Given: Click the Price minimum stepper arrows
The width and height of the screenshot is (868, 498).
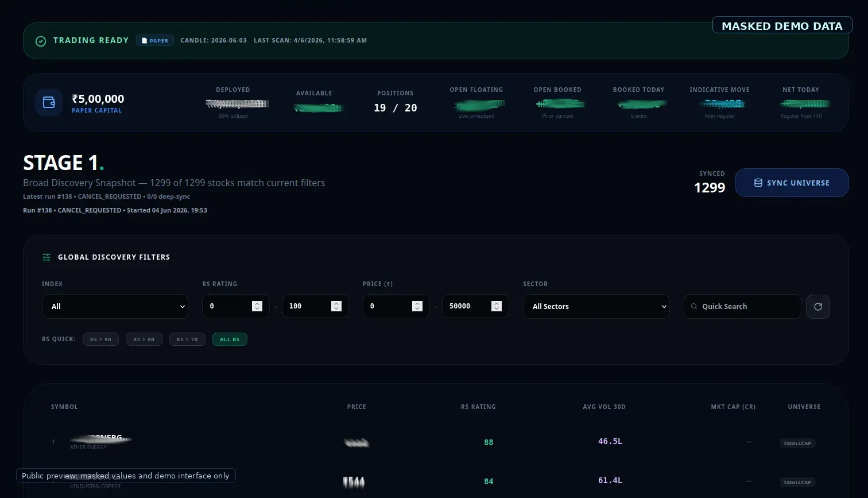Looking at the screenshot, I should (417, 306).
